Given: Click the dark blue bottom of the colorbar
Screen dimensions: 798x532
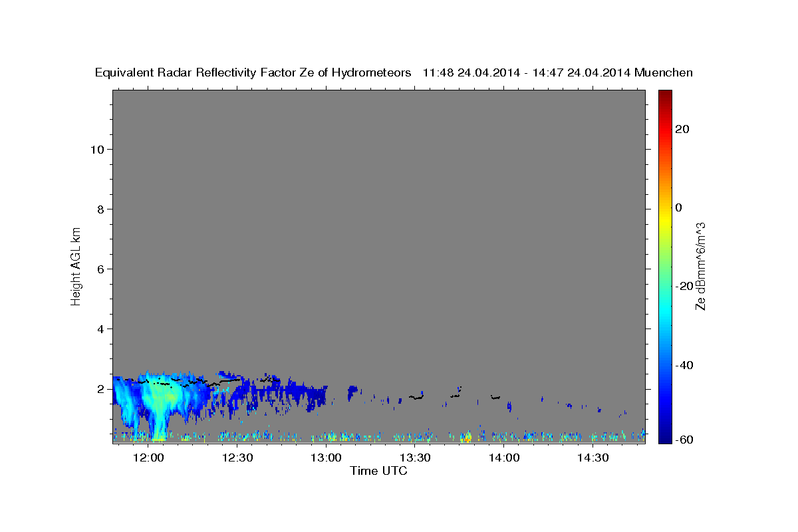Looking at the screenshot, I should 664,436.
